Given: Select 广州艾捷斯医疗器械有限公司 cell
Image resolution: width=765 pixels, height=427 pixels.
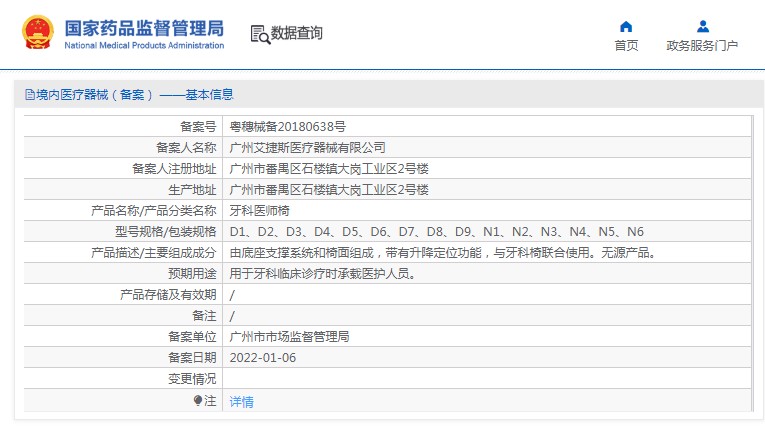Looking at the screenshot, I should (x=307, y=148).
